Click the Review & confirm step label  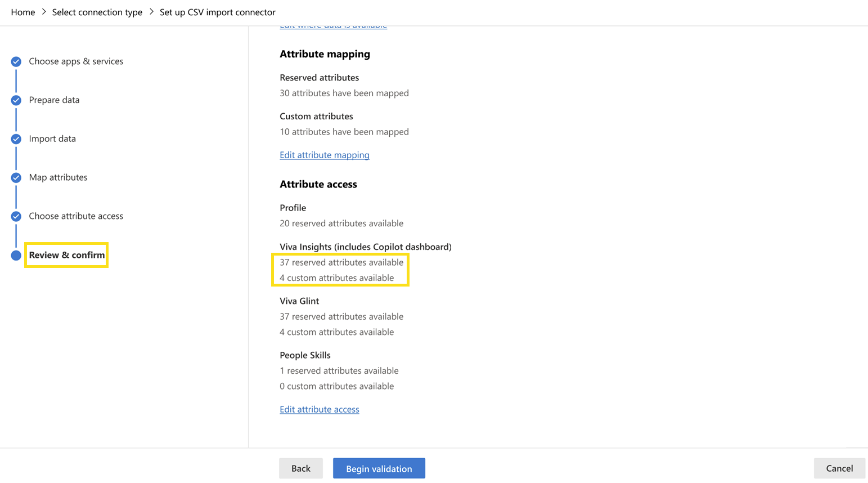(x=66, y=254)
